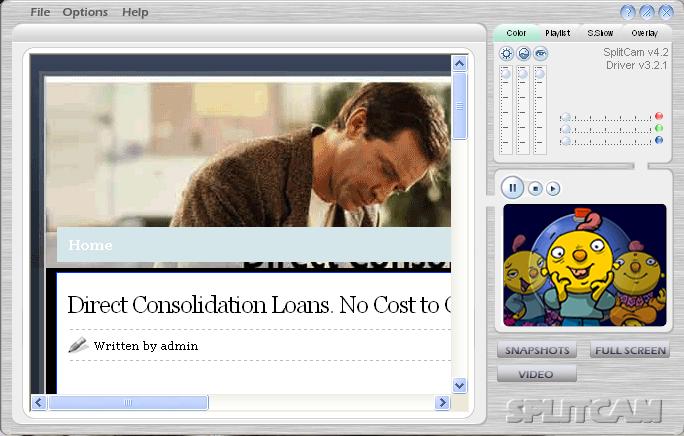684x436 pixels.
Task: Open the SNAPSHOTS button
Action: click(x=537, y=350)
